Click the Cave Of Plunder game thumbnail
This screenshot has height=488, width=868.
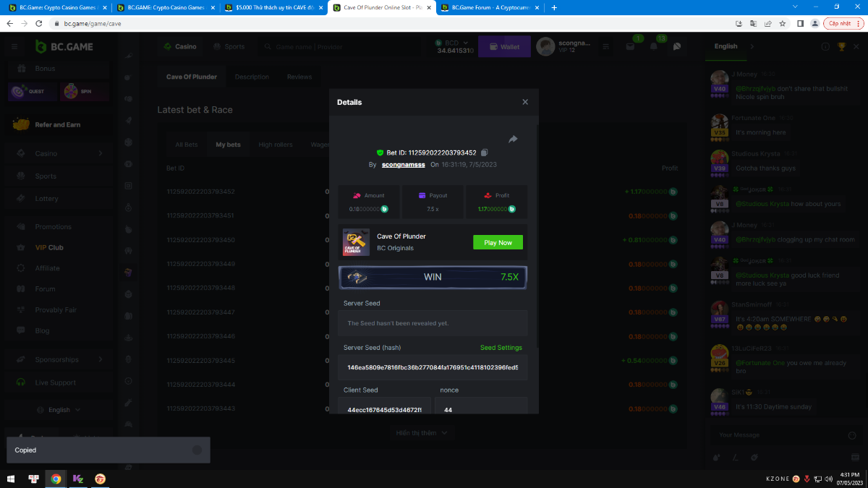pyautogui.click(x=356, y=242)
